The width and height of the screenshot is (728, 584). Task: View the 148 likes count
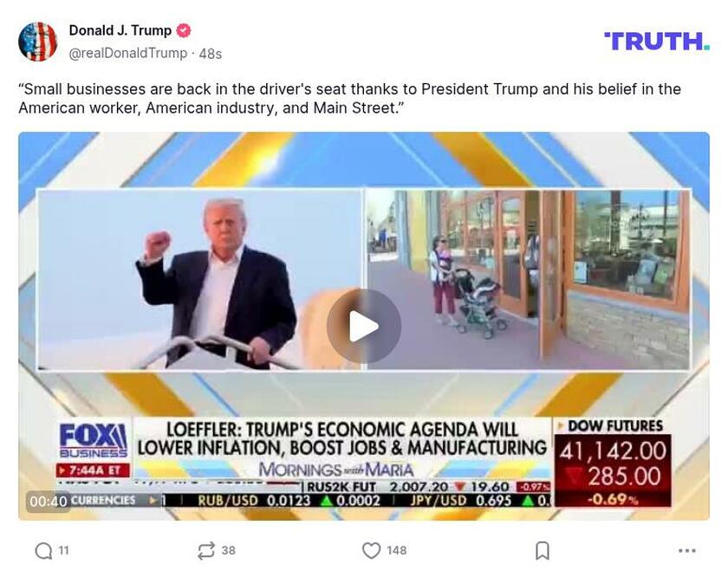pos(397,550)
